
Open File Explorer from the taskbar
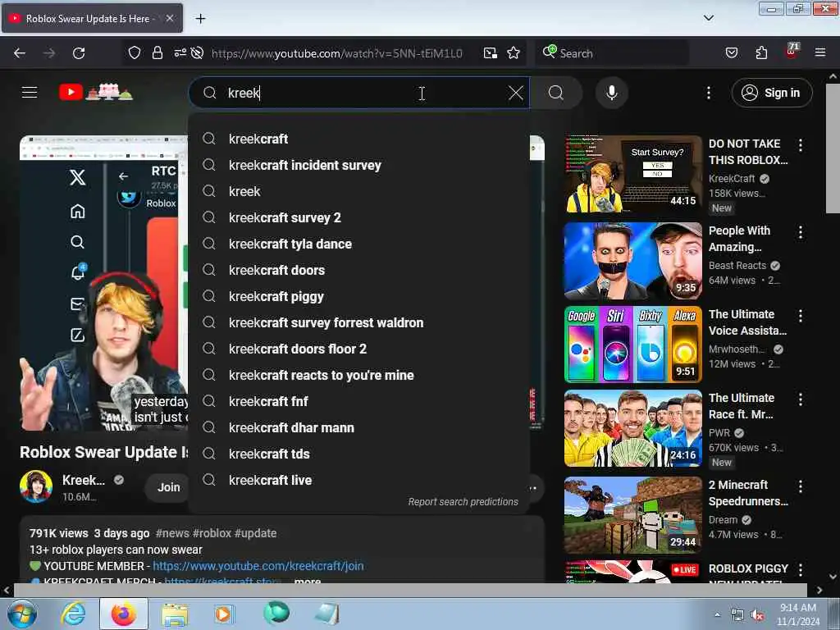click(175, 614)
